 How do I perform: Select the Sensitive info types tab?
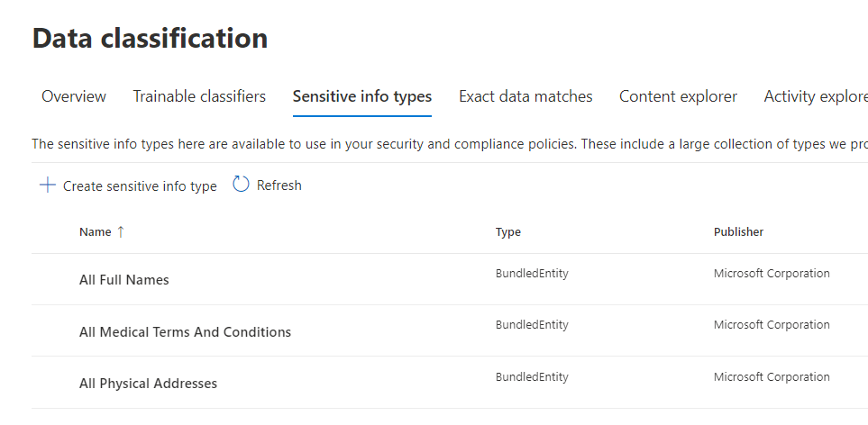[362, 96]
